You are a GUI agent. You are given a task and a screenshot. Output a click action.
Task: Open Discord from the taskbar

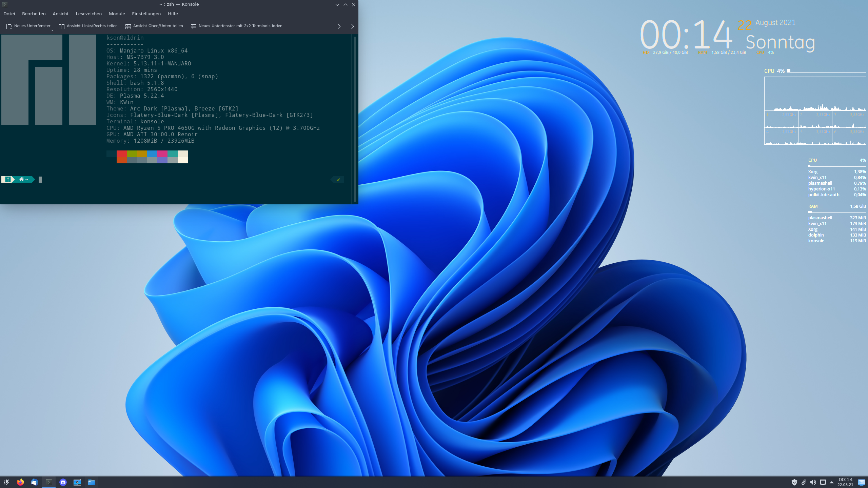click(x=63, y=482)
